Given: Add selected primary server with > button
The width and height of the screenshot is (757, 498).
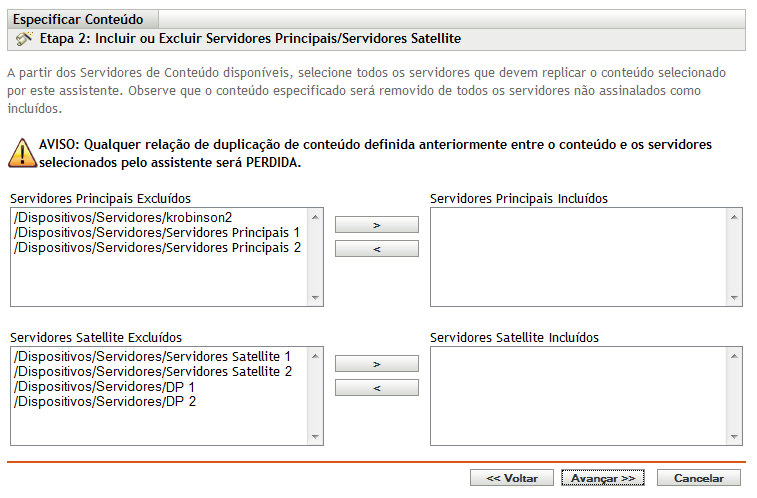Looking at the screenshot, I should pos(376,225).
